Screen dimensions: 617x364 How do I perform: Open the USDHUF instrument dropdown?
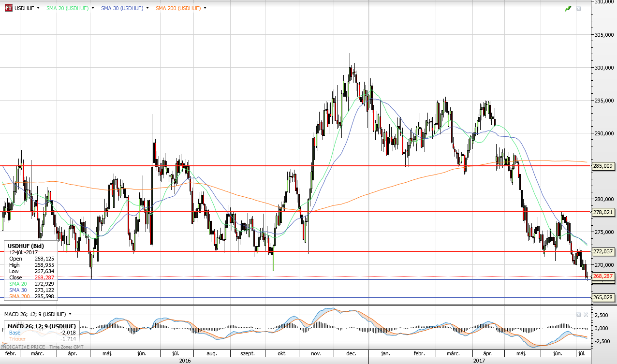(38, 8)
